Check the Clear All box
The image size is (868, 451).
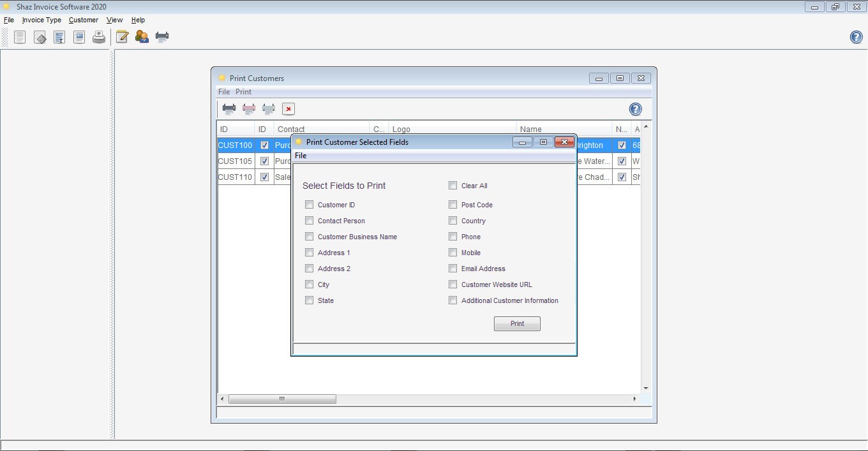pyautogui.click(x=453, y=186)
